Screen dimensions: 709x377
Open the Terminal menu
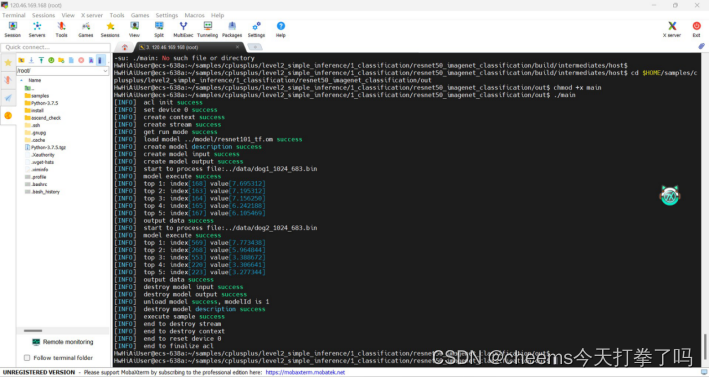tap(14, 15)
